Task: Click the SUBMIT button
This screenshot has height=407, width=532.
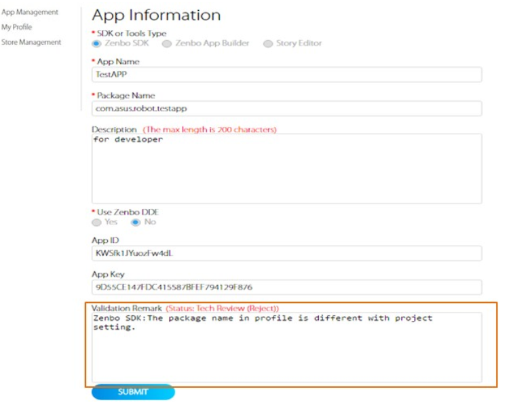Action: (x=133, y=392)
